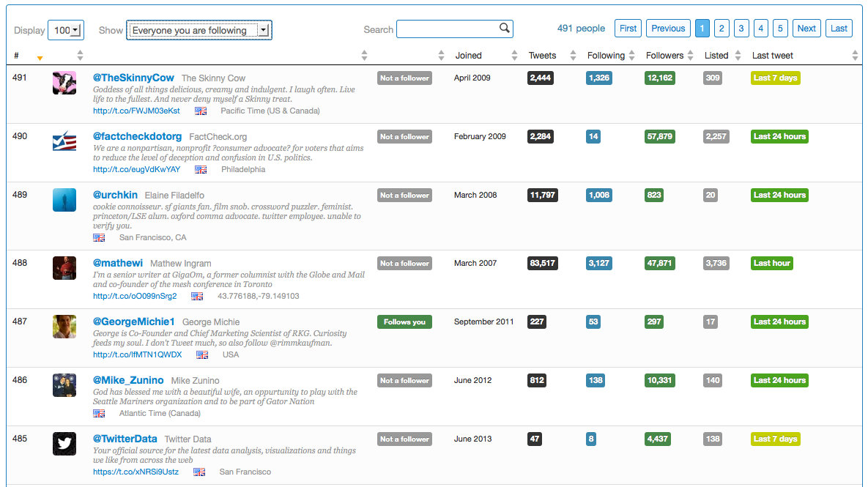Image resolution: width=868 pixels, height=487 pixels.
Task: Click 83,517 tweets count
Action: [x=543, y=264]
